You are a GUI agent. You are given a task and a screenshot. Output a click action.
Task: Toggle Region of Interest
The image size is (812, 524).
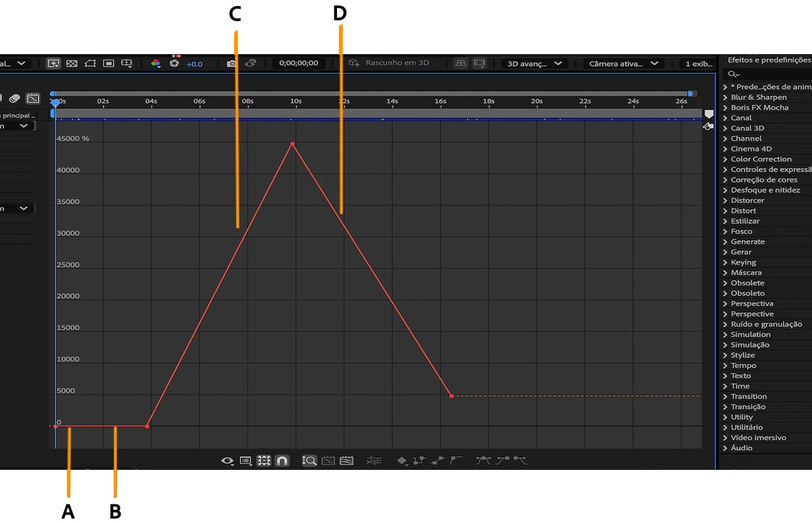tap(108, 63)
